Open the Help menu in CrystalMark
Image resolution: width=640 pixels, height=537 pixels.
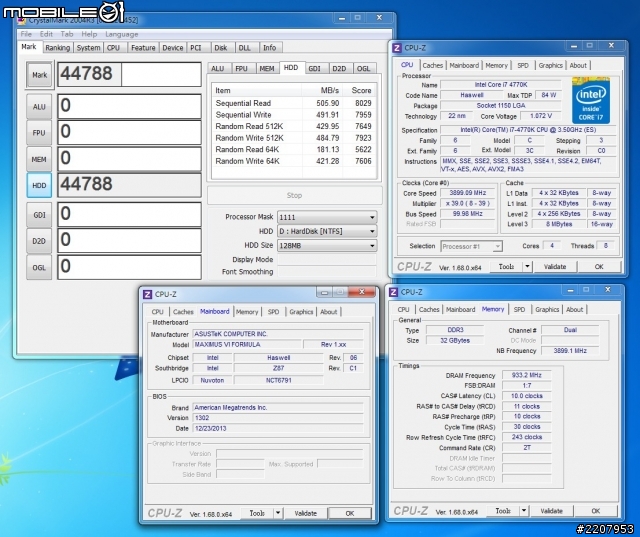click(x=89, y=34)
